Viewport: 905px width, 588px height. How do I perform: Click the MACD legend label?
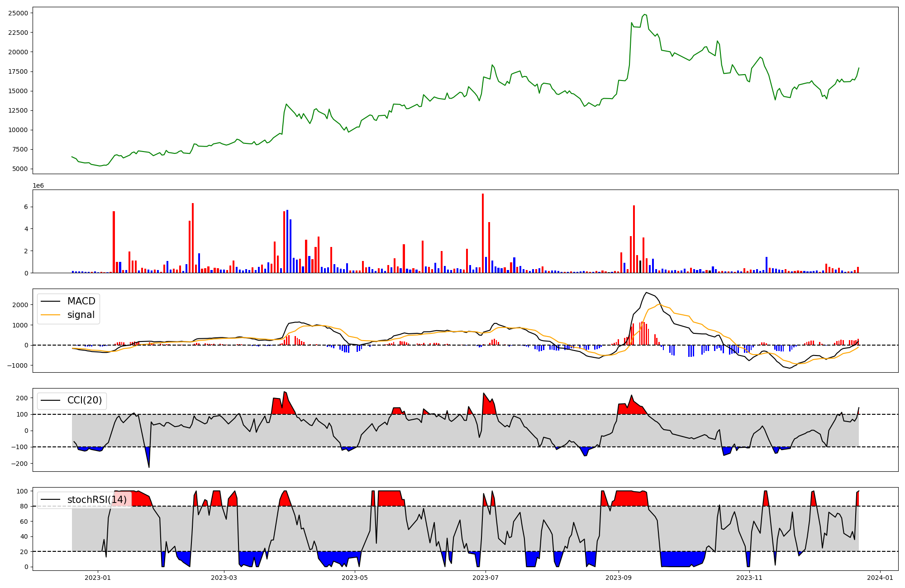pyautogui.click(x=81, y=301)
